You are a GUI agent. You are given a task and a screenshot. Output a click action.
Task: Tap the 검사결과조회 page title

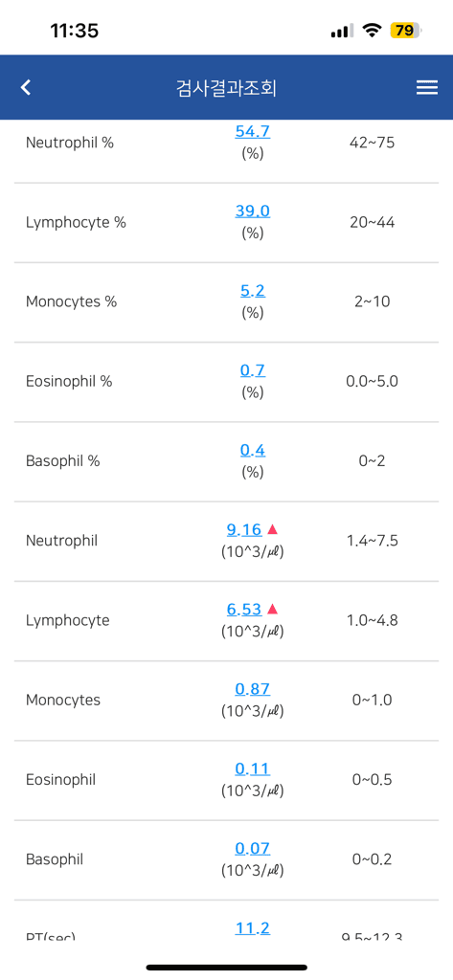[x=226, y=88]
